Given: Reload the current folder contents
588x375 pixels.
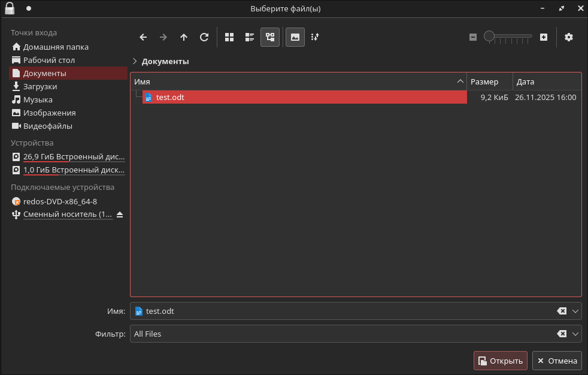Looking at the screenshot, I should coord(204,37).
